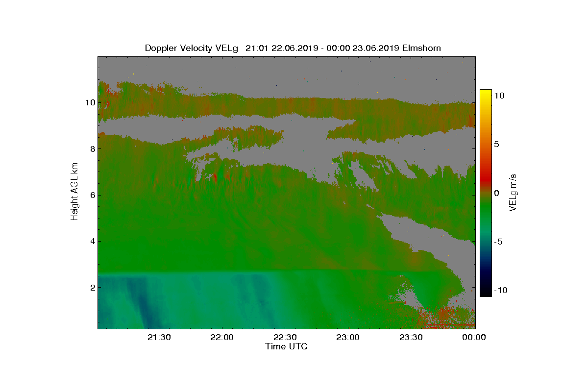This screenshot has height=392, width=588.
Task: Click the 21:30 time tick label
Action: point(159,337)
